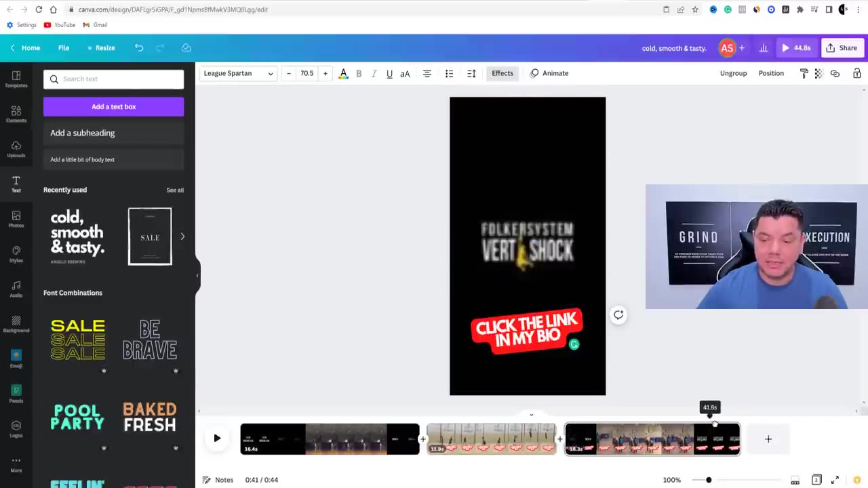Click See all recently used
The height and width of the screenshot is (488, 868).
[x=175, y=190]
